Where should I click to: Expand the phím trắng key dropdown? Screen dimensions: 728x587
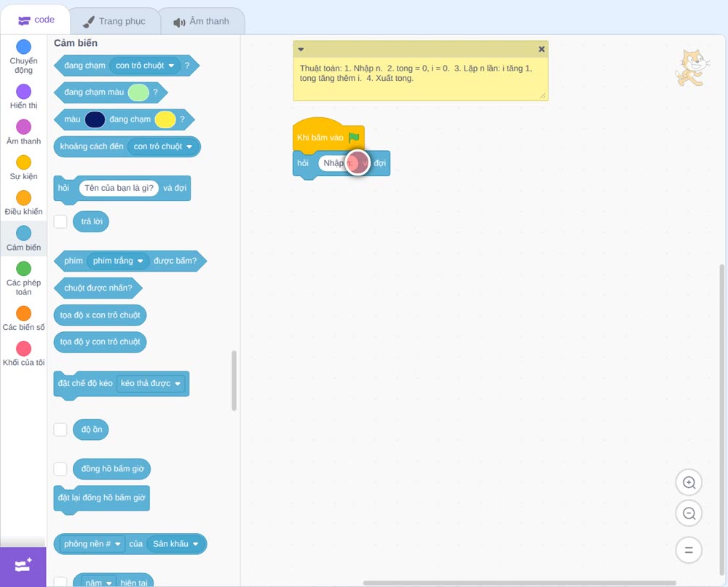(x=118, y=261)
